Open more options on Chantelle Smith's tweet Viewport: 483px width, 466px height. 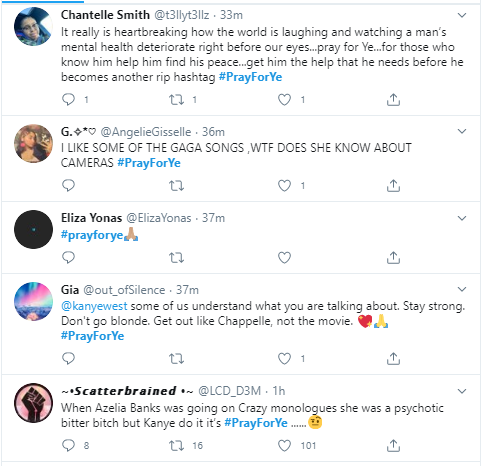(x=462, y=15)
